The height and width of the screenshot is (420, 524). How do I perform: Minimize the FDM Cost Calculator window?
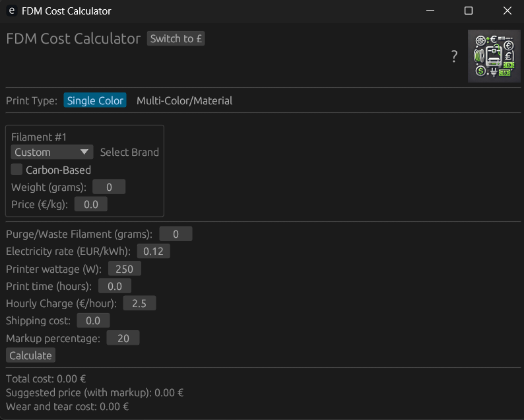point(430,11)
